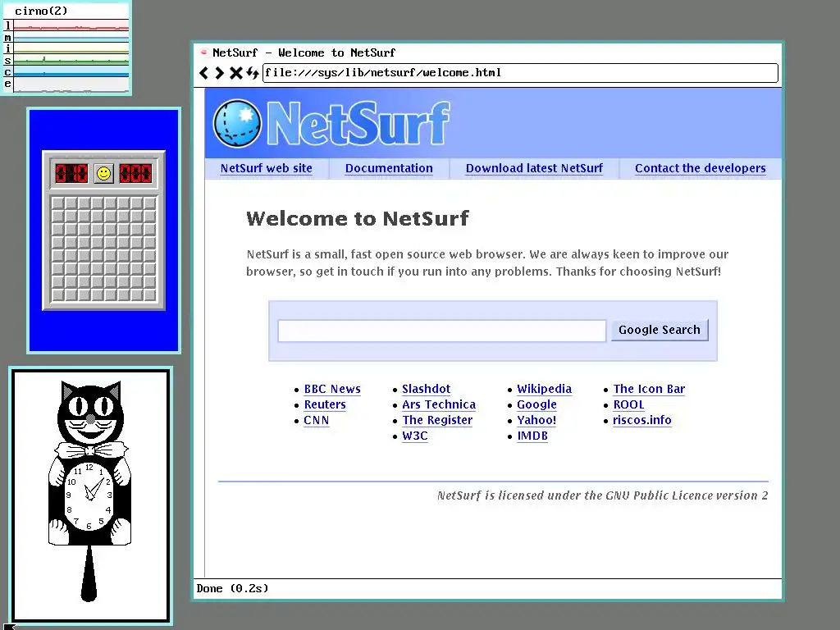840x630 pixels.
Task: Click the Google Search button
Action: 660,330
